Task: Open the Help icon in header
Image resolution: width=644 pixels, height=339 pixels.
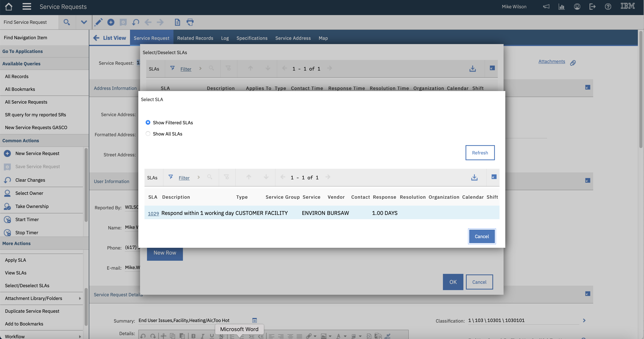Action: click(x=608, y=7)
